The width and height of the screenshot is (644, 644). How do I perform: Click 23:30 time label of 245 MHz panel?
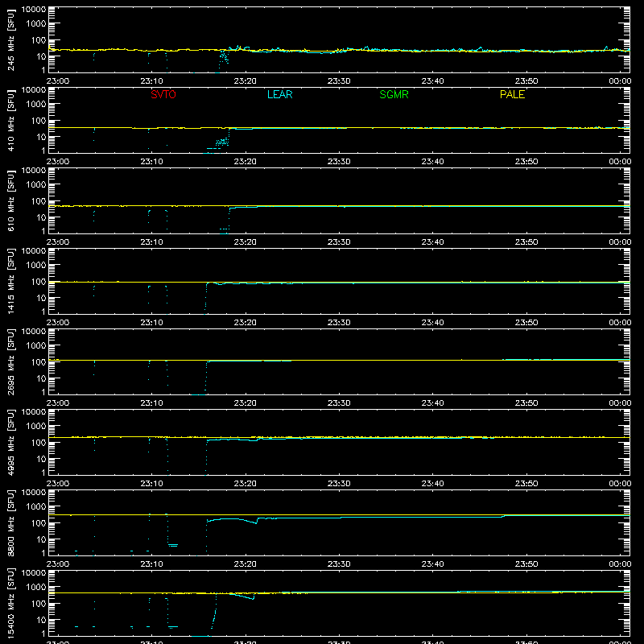[339, 81]
